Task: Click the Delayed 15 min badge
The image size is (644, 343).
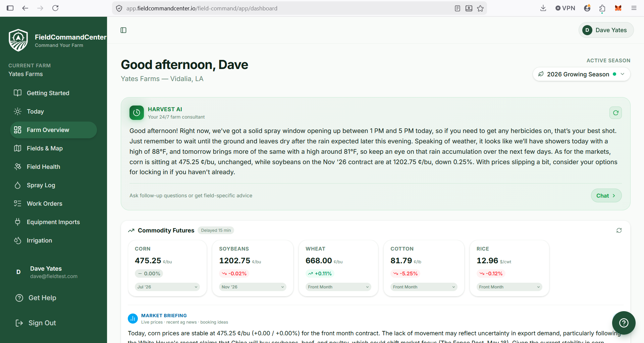Action: [216, 230]
